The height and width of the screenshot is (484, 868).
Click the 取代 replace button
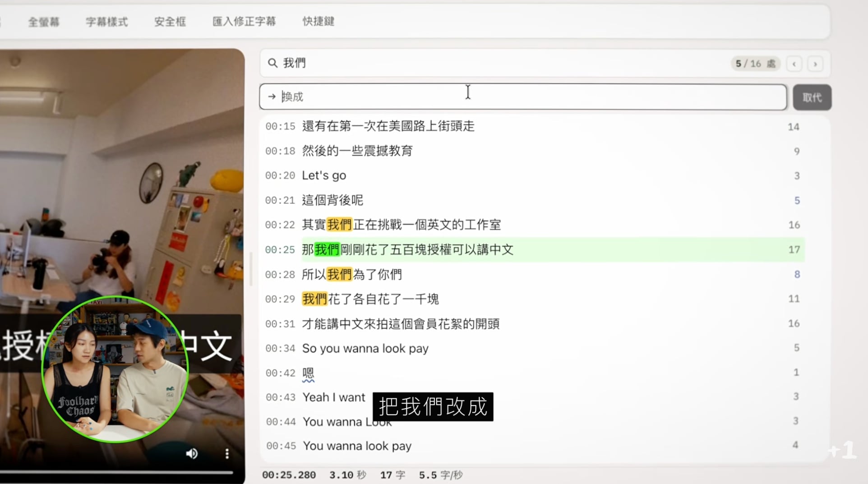[x=812, y=97]
